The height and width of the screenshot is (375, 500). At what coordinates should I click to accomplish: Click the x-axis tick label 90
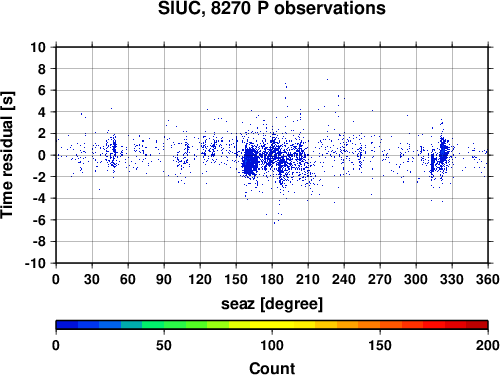tap(164, 279)
